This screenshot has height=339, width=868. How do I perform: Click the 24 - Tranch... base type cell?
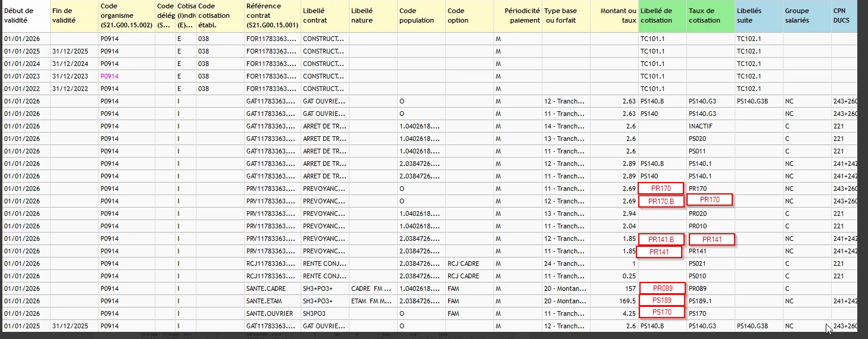pyautogui.click(x=566, y=263)
